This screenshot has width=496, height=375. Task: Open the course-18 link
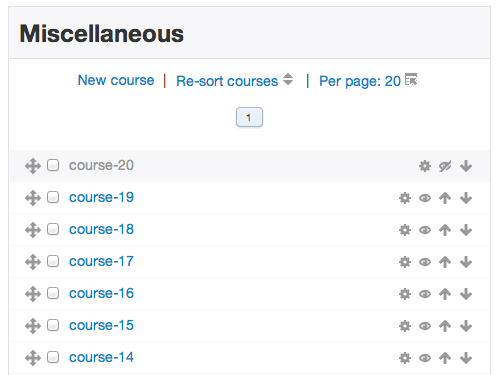pyautogui.click(x=101, y=229)
